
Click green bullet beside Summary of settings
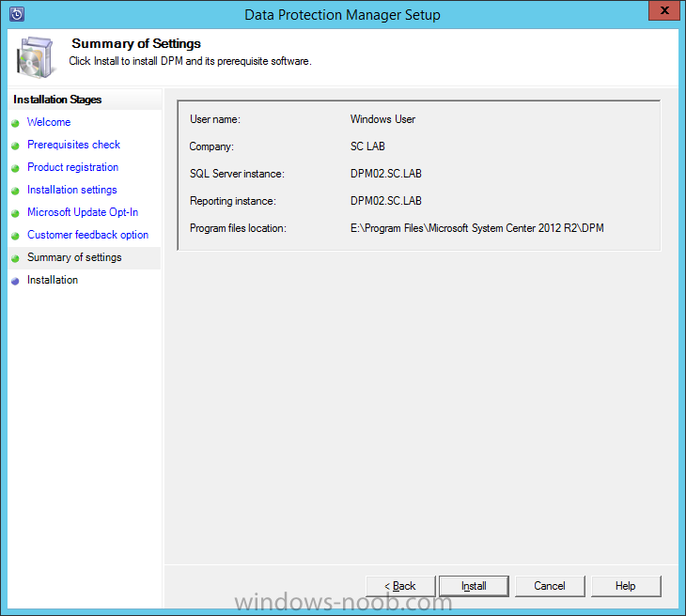coord(15,259)
